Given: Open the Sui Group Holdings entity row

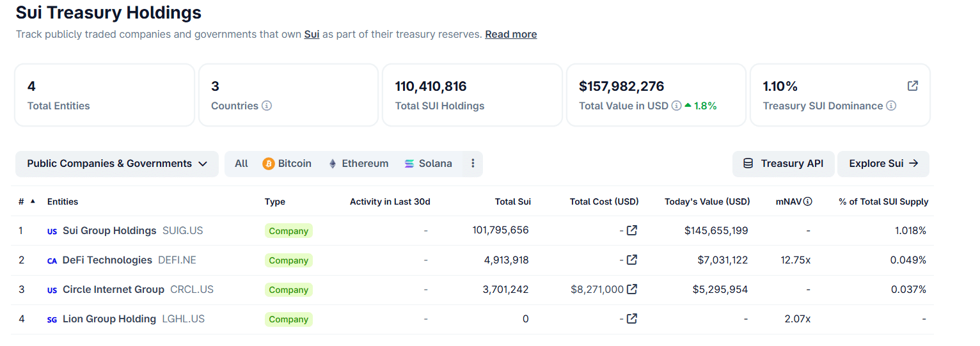Looking at the screenshot, I should [x=109, y=230].
